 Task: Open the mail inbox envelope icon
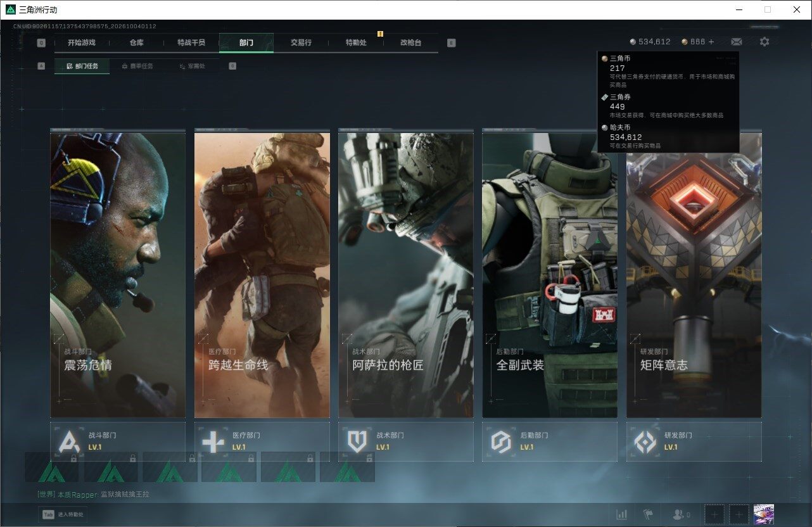click(x=736, y=42)
